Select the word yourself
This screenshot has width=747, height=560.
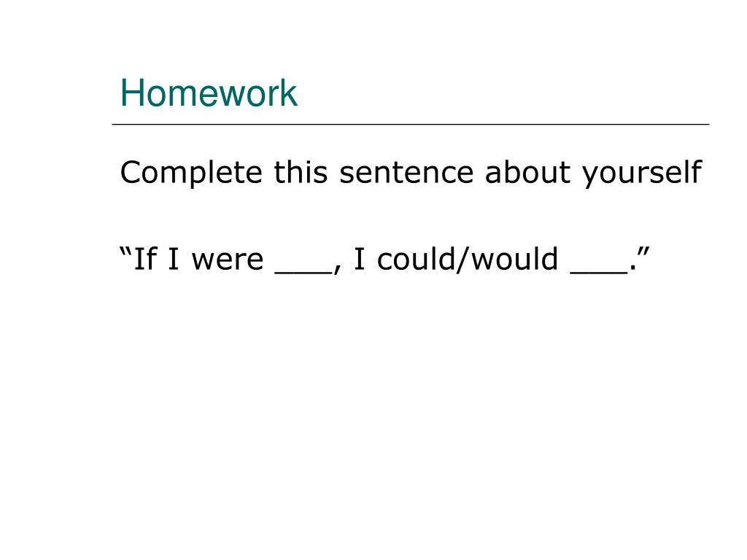(642, 173)
